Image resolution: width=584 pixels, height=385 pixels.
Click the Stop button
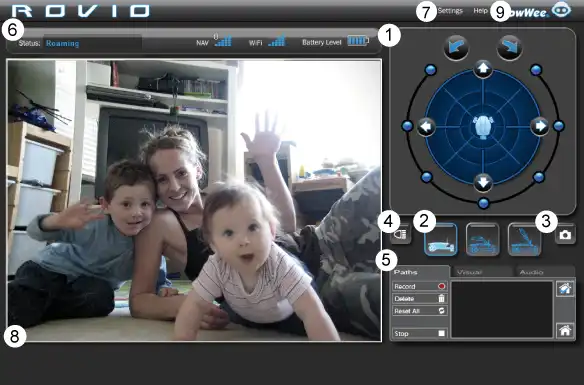click(420, 334)
